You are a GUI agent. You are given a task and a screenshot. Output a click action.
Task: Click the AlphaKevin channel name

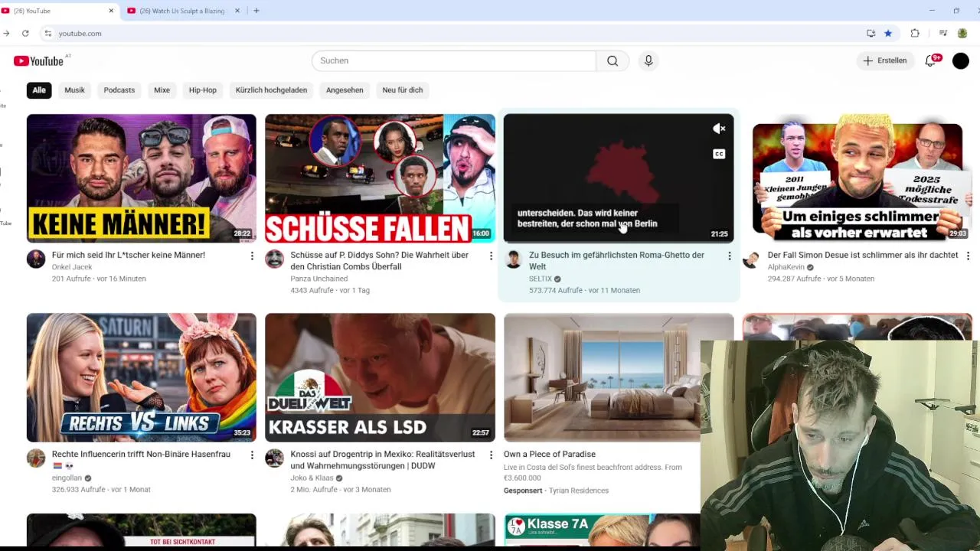pyautogui.click(x=786, y=267)
